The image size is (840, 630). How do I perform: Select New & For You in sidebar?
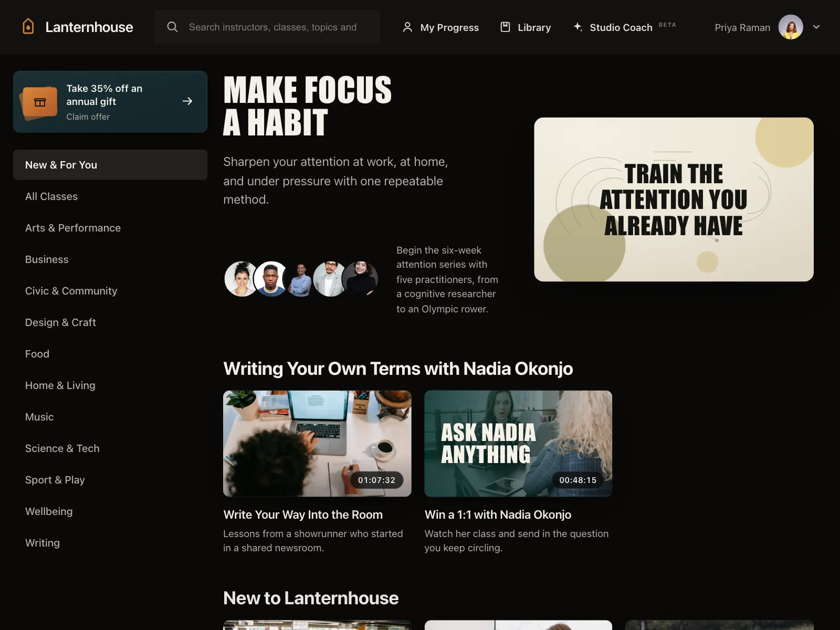pos(110,165)
